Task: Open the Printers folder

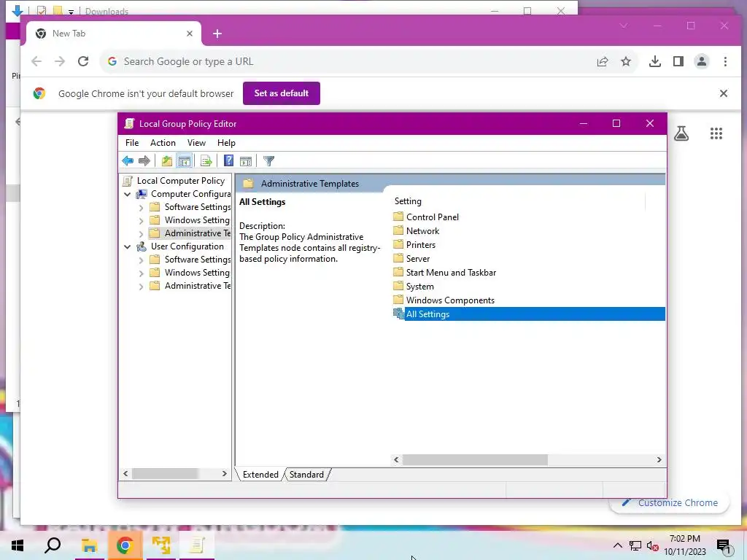Action: click(x=421, y=245)
